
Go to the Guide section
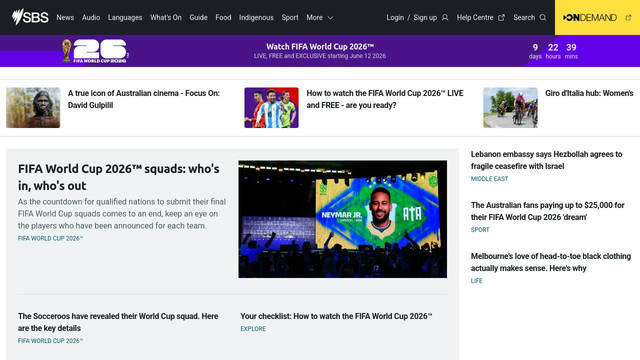point(198,18)
